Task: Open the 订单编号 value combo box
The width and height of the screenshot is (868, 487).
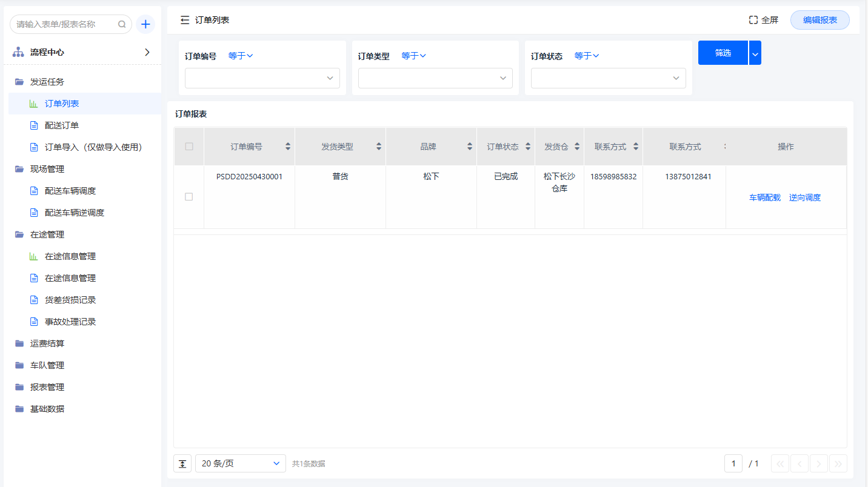Action: [262, 78]
